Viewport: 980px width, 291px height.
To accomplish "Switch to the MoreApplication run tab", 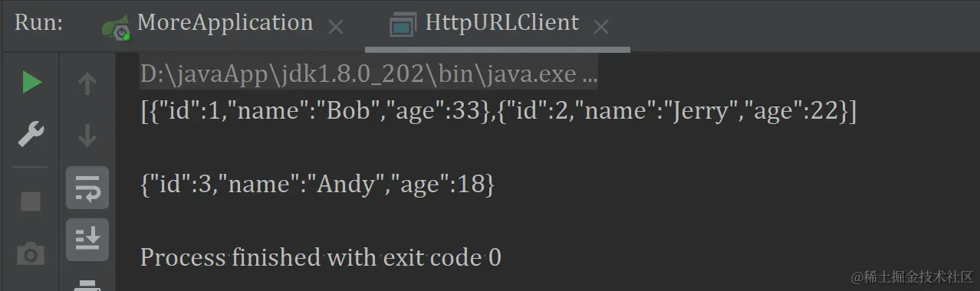I will (x=225, y=23).
